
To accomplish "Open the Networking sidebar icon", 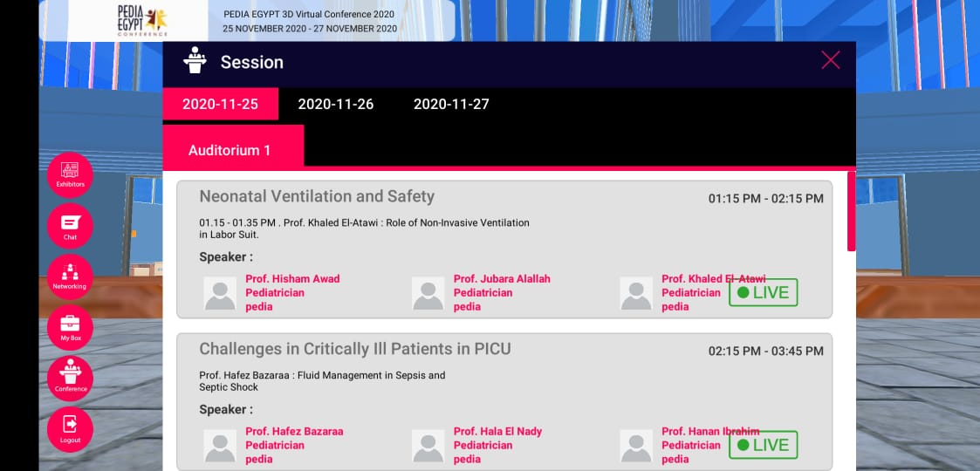I will click(70, 276).
